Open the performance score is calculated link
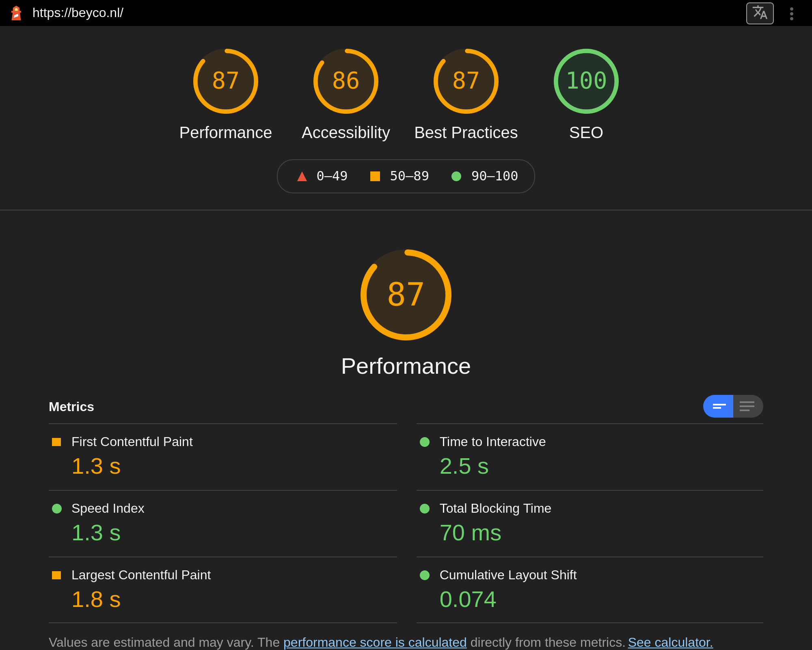The image size is (812, 650). (375, 642)
